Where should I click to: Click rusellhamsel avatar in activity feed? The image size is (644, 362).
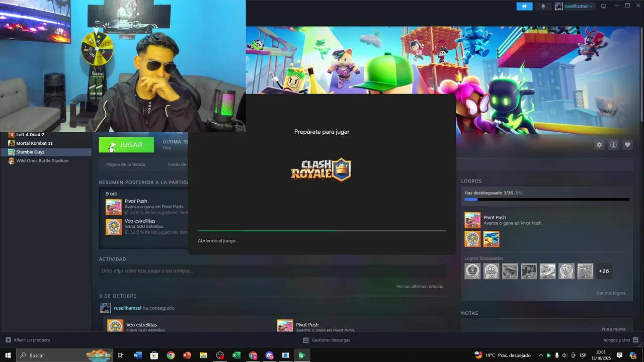(x=105, y=308)
